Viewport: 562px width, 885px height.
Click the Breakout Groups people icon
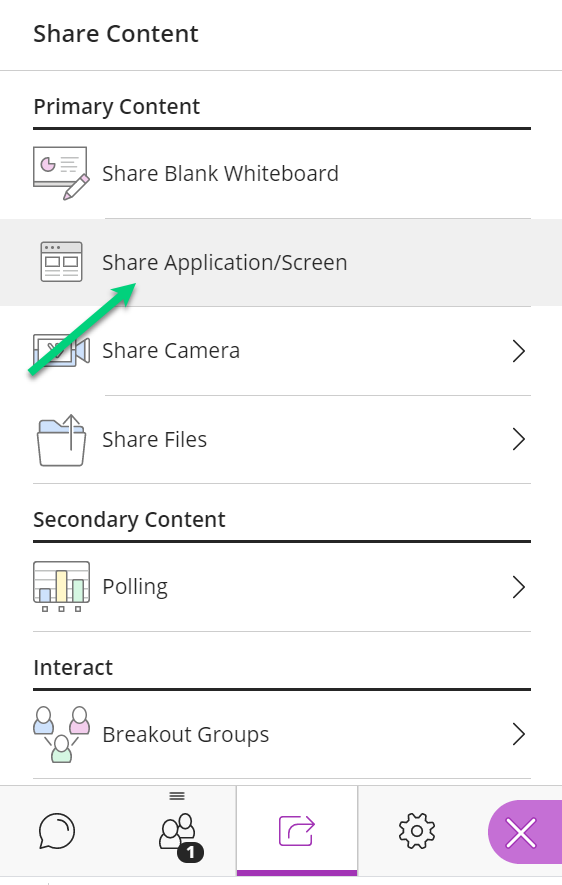(x=61, y=734)
